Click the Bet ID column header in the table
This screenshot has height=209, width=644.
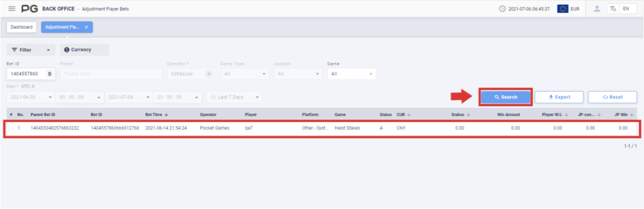[96, 115]
